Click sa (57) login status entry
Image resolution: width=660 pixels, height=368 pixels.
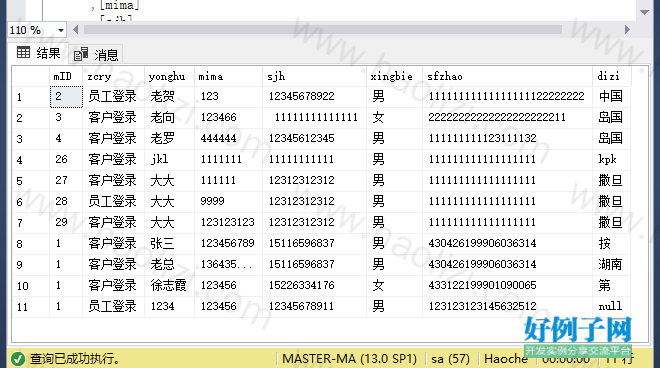(x=450, y=359)
